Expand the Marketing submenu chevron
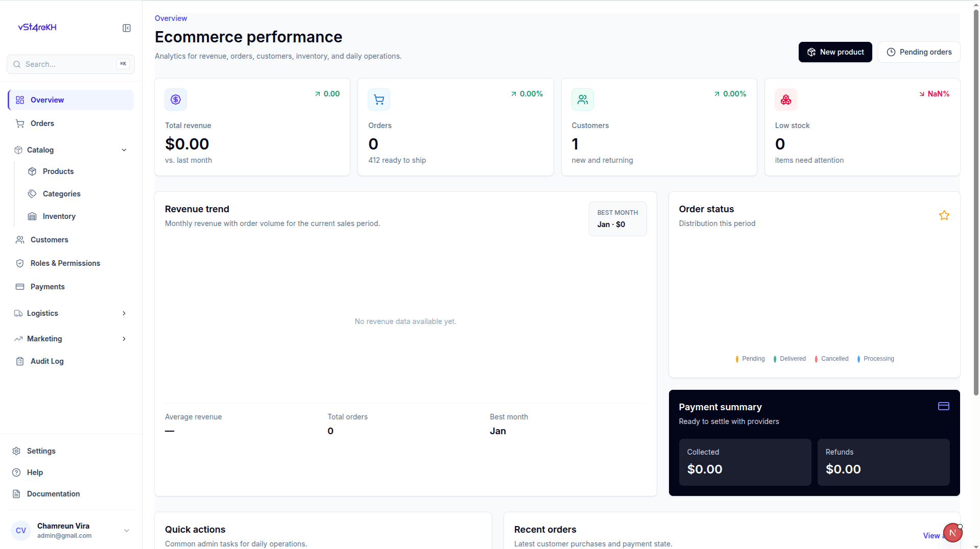Screen dimensions: 980x549 (x=124, y=339)
